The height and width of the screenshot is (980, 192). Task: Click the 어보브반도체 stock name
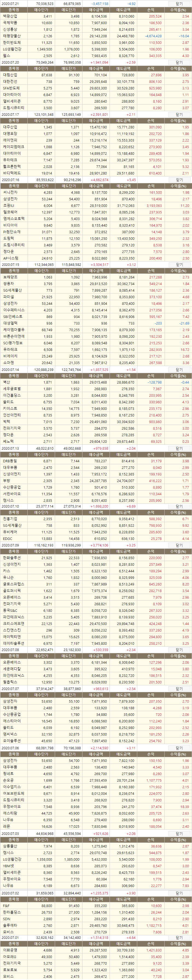coord(14,793)
